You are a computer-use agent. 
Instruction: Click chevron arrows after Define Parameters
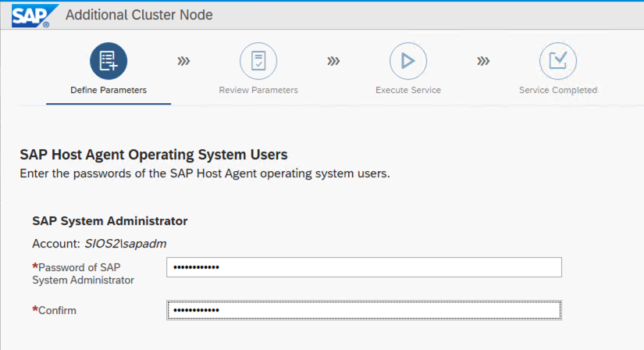(183, 61)
